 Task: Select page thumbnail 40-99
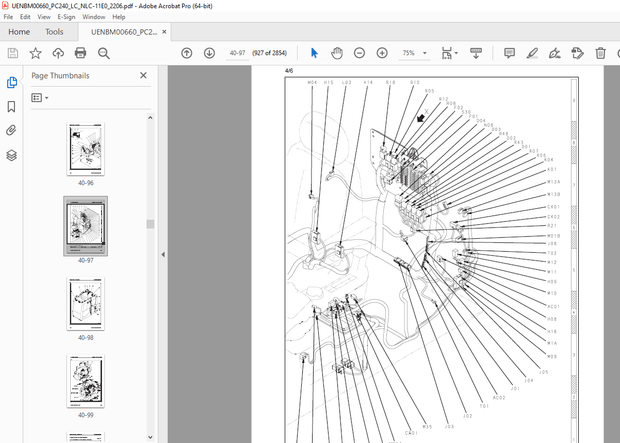(x=85, y=381)
